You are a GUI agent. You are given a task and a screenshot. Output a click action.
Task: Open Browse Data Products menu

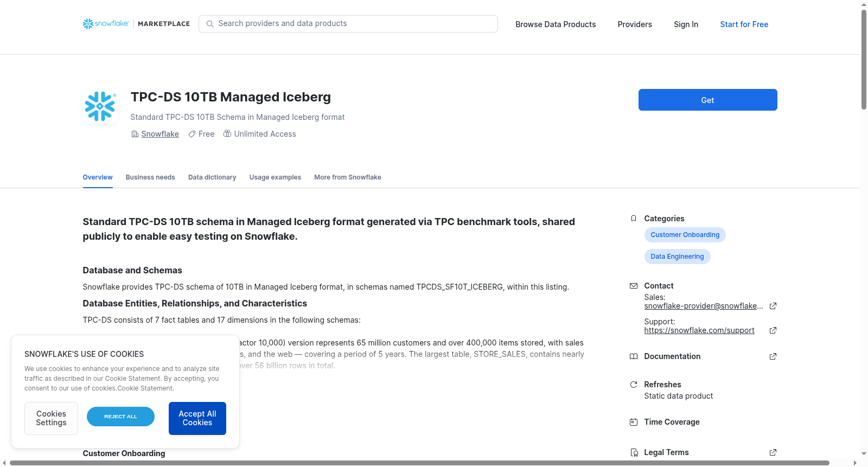click(x=556, y=24)
